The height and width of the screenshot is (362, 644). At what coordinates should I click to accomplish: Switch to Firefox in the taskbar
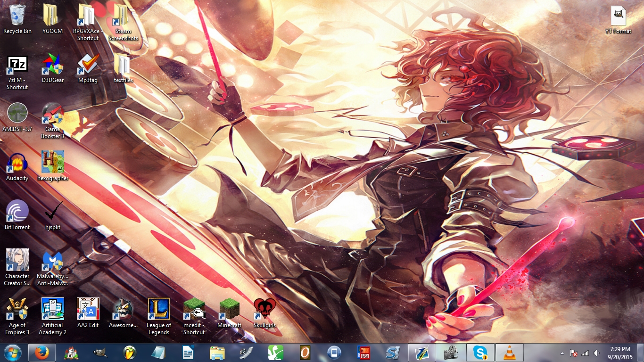click(42, 353)
